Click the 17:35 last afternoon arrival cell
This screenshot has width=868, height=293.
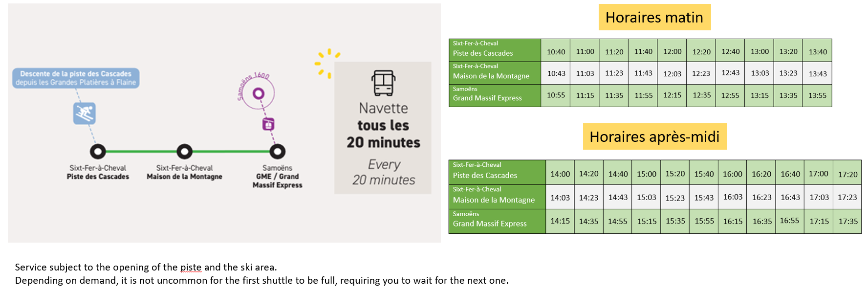(x=848, y=221)
